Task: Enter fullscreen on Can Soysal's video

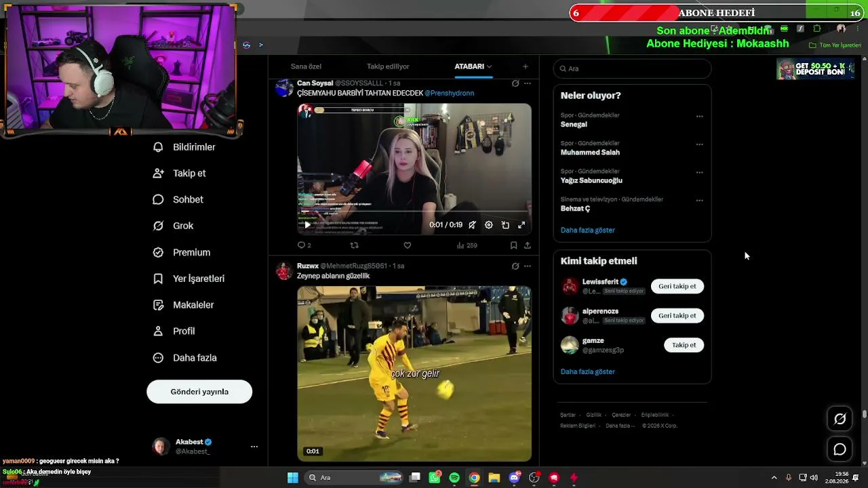Action: (x=521, y=225)
